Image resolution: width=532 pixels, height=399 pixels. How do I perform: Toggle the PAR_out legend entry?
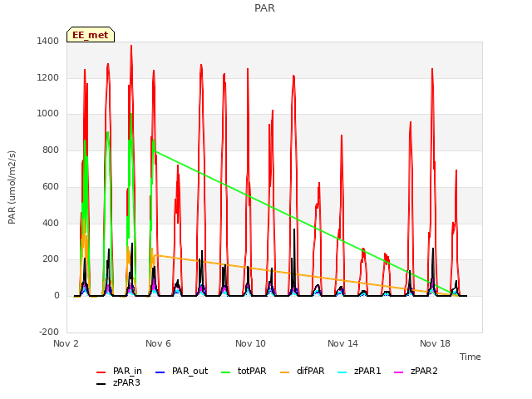pos(181,372)
